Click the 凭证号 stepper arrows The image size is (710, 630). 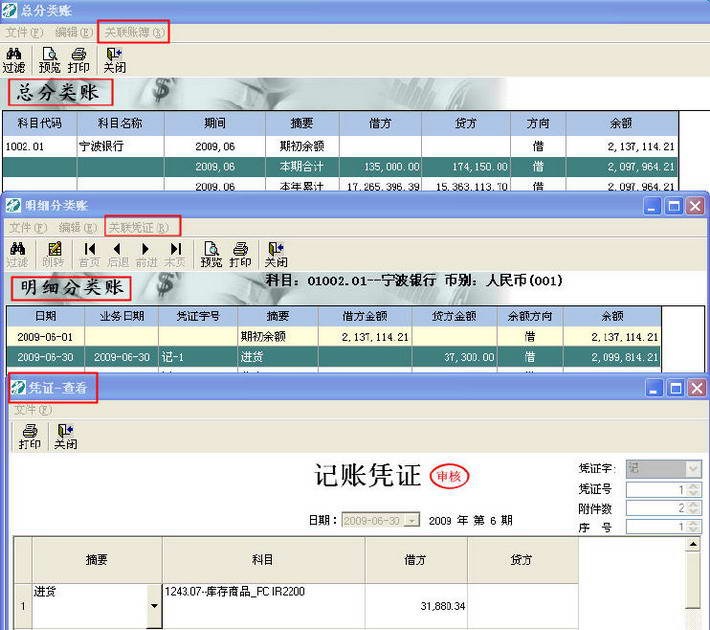693,490
